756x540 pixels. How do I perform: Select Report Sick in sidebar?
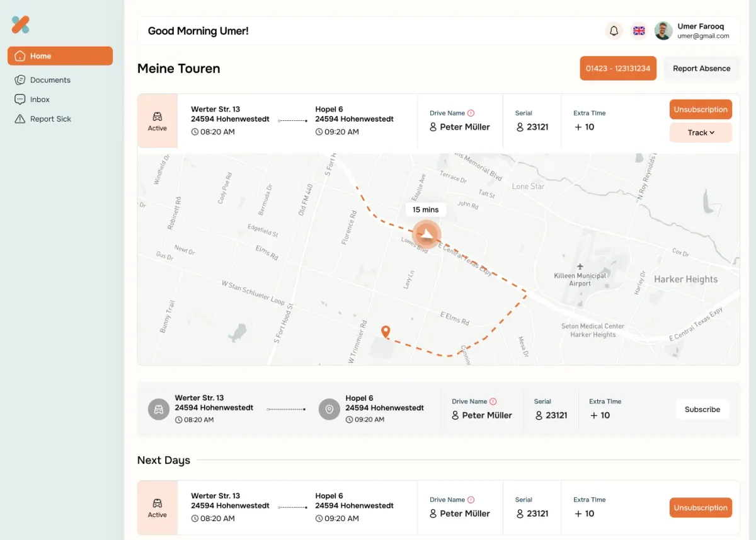(x=50, y=119)
